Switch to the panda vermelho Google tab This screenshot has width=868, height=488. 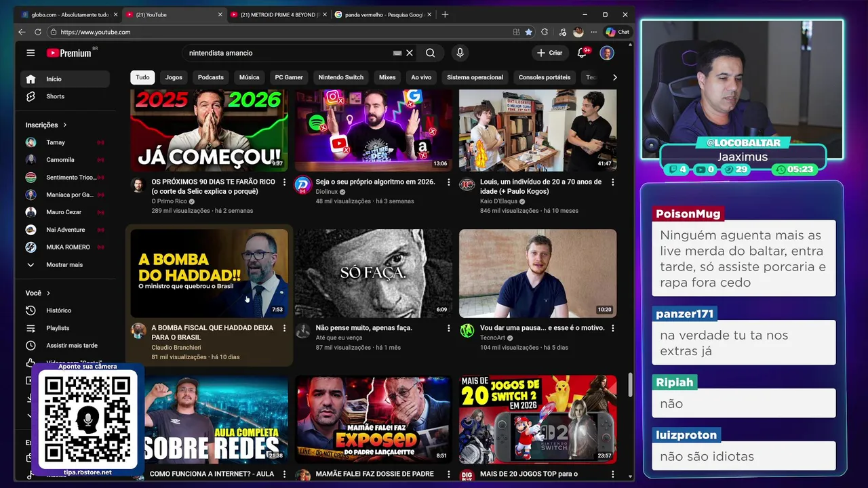[x=382, y=14]
